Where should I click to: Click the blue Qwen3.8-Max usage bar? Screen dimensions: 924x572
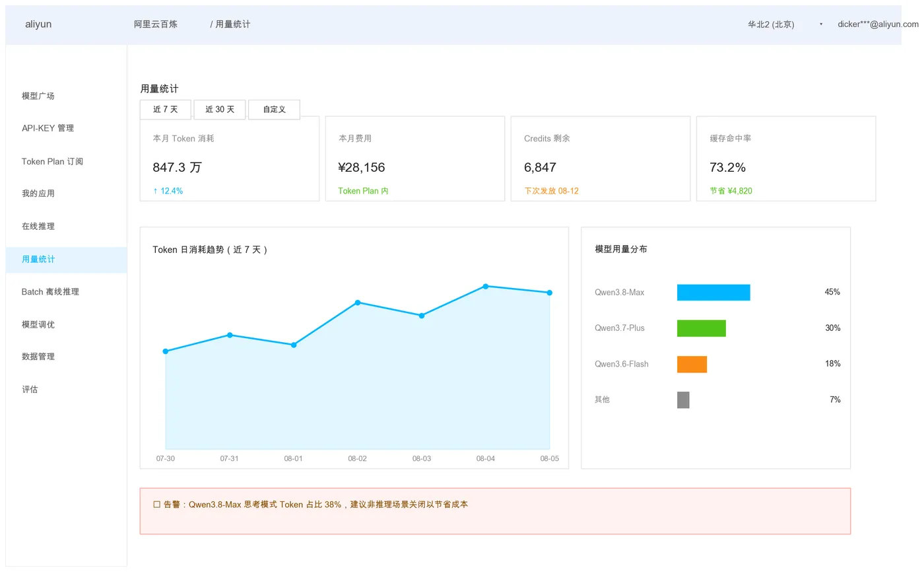tap(713, 293)
